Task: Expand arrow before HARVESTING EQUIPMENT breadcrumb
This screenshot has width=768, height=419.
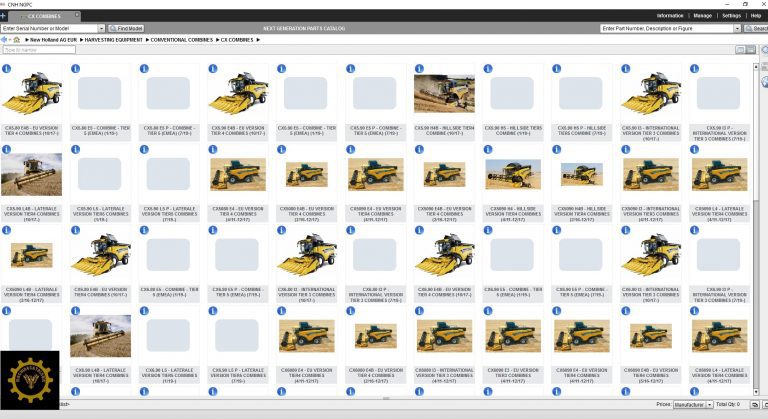Action: coord(81,40)
